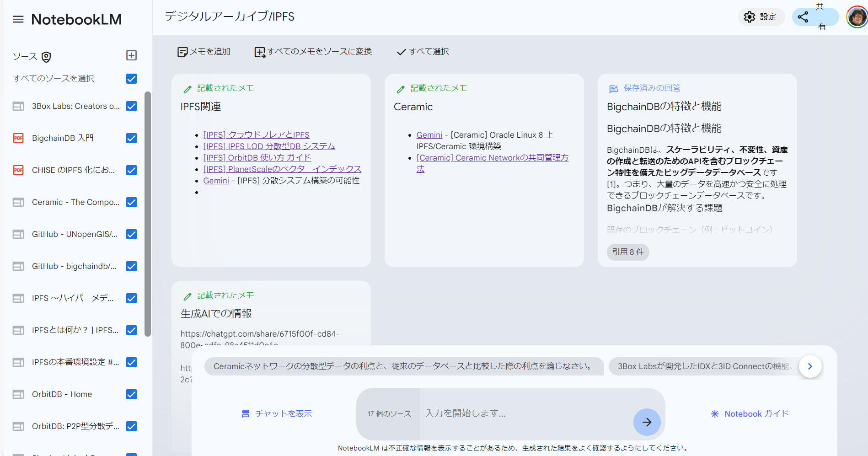Toggle the すべてのソースを選択 checkbox
This screenshot has height=456, width=868.
tap(131, 78)
